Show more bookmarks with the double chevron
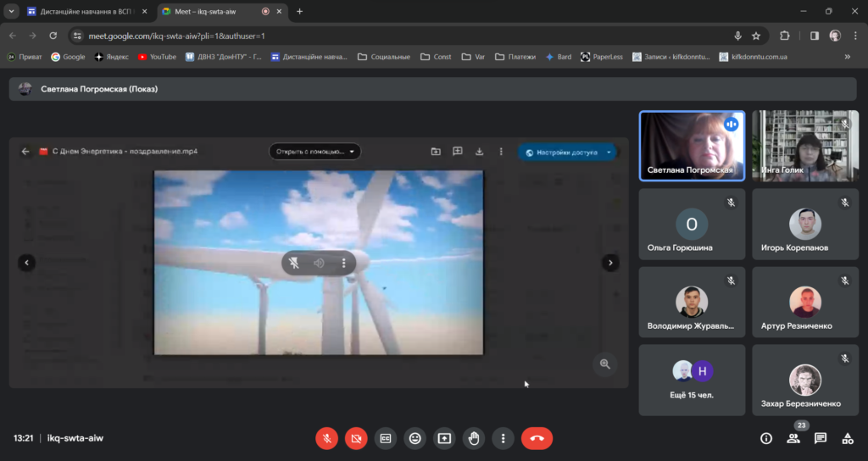This screenshot has width=868, height=461. [848, 57]
